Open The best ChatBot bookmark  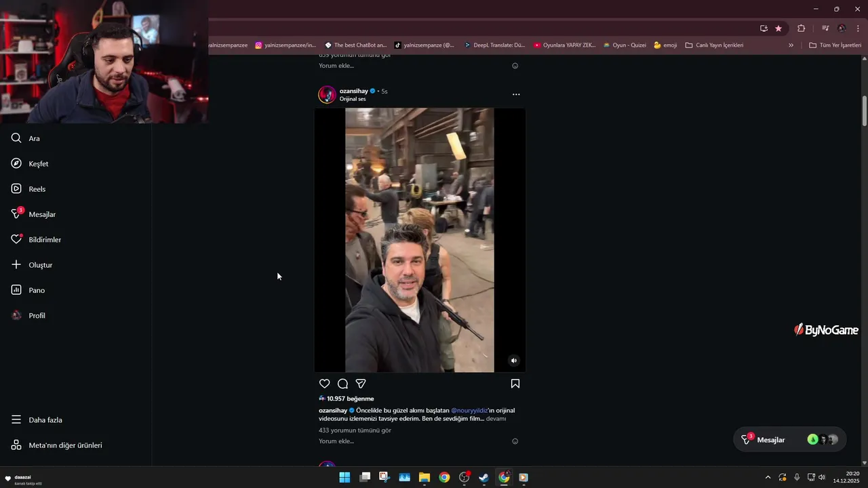355,45
